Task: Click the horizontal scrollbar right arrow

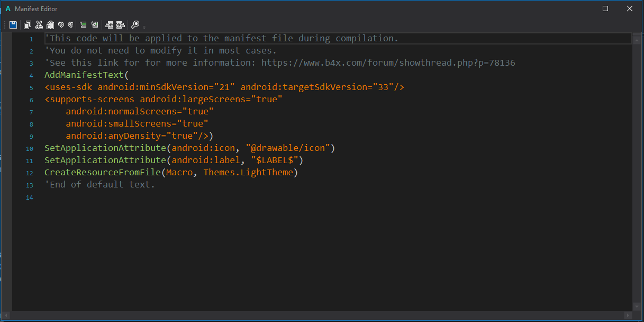Action: point(628,316)
